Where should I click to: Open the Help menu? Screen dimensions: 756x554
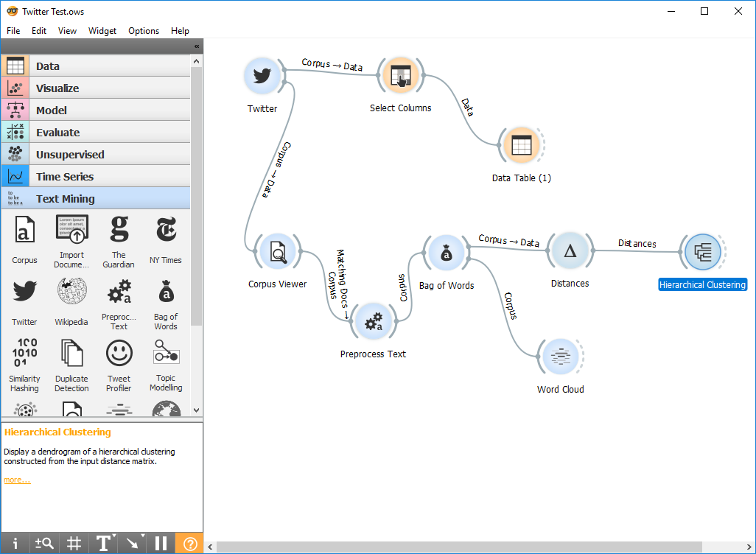(180, 31)
